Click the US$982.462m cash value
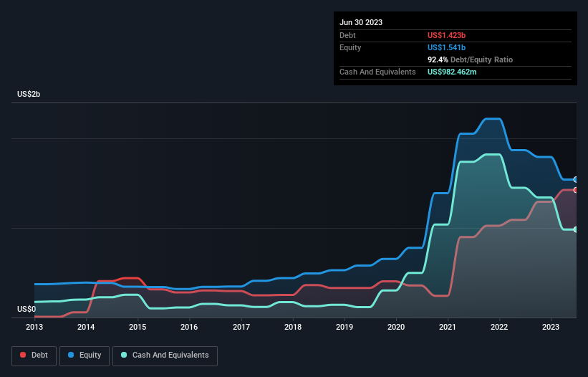This screenshot has height=377, width=588. pyautogui.click(x=452, y=72)
